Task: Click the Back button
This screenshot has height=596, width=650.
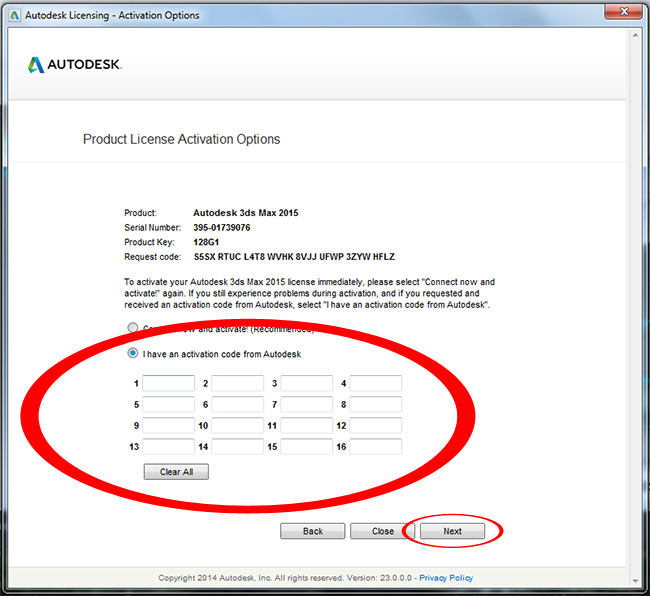Action: point(313,531)
